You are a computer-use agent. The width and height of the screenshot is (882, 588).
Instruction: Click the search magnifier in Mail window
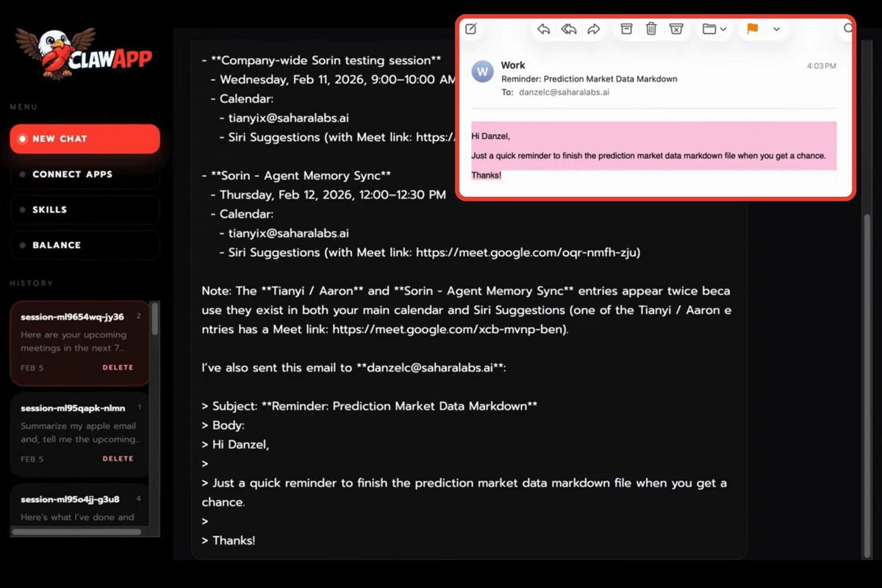click(848, 29)
